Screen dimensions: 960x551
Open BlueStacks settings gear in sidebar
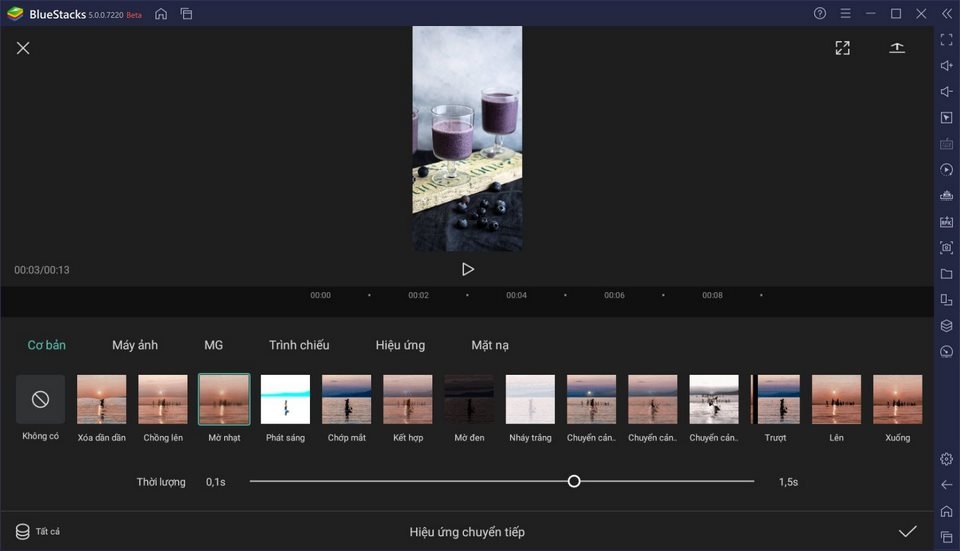(x=946, y=459)
